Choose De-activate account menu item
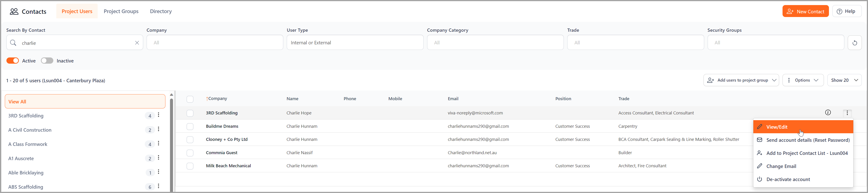Image resolution: width=868 pixels, height=193 pixels. [803, 179]
